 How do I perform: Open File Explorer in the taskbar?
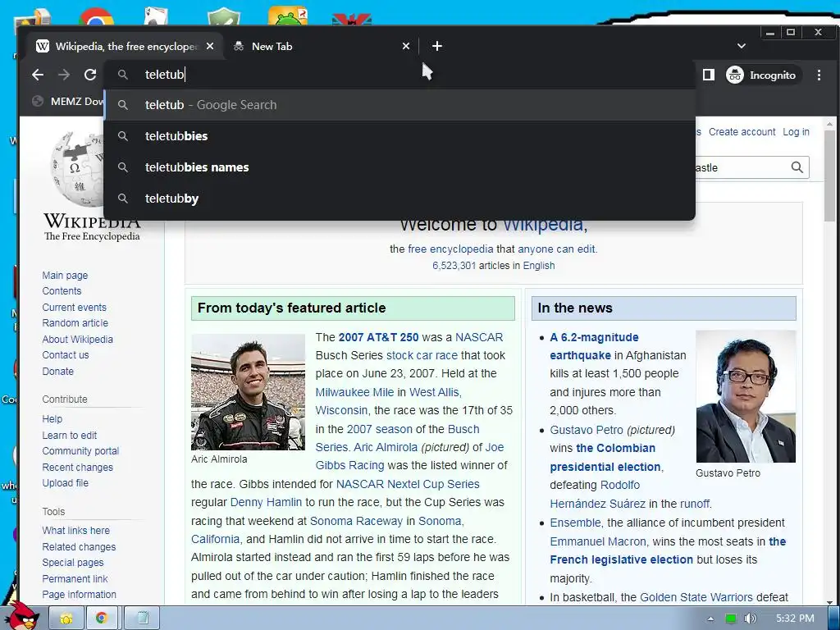point(66,619)
